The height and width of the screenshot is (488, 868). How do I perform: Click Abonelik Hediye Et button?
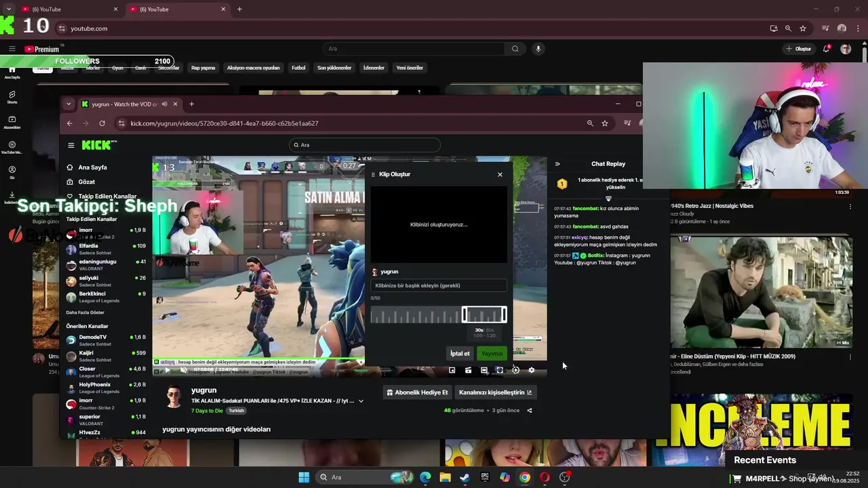[x=417, y=392]
